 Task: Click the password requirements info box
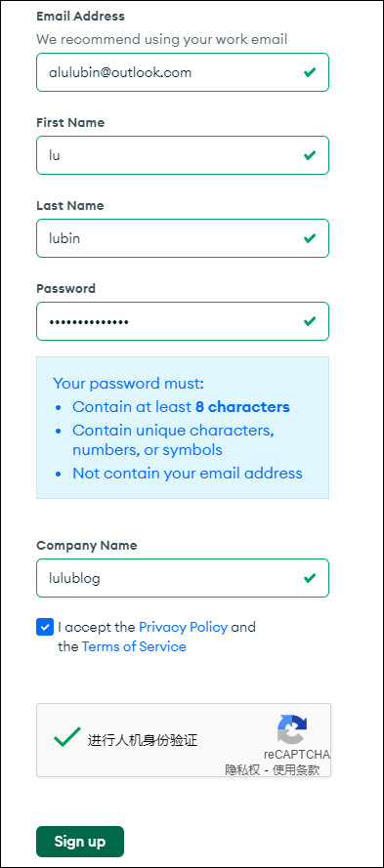point(183,428)
